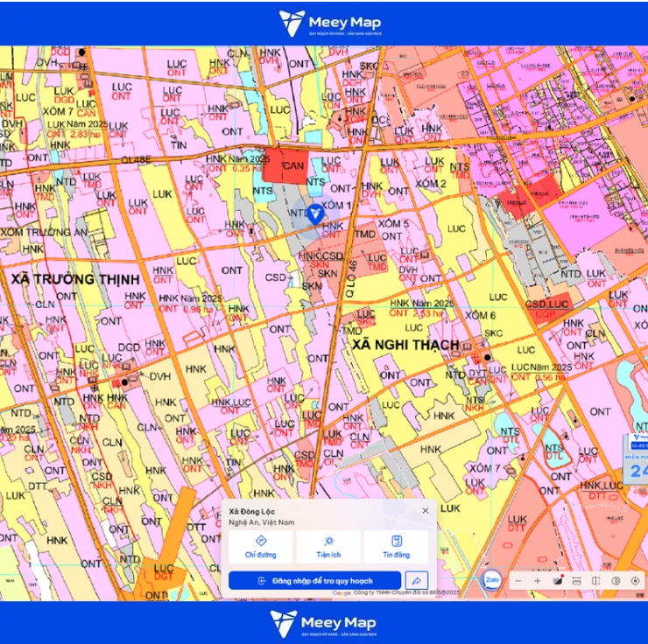Click the XÓM 5 label

coord(393,224)
